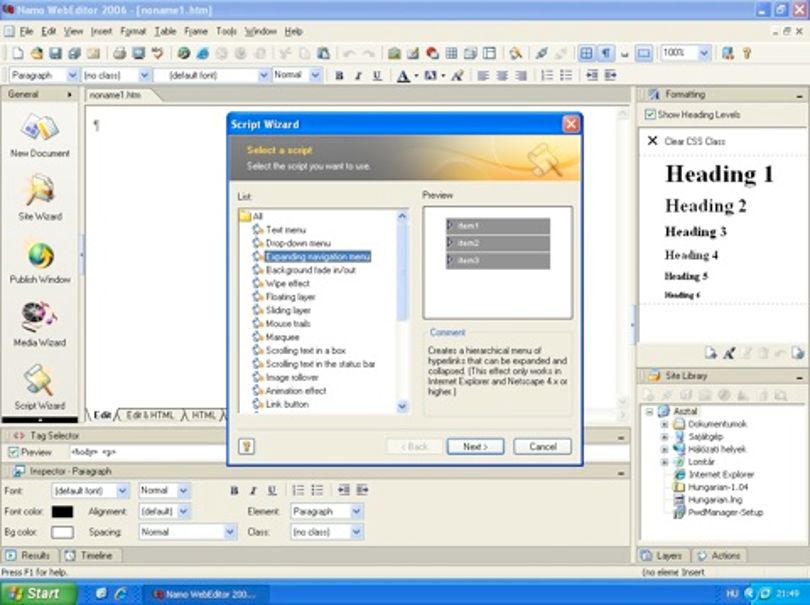Click the Bold button in formatting toolbar
The width and height of the screenshot is (810, 605).
pyautogui.click(x=339, y=75)
